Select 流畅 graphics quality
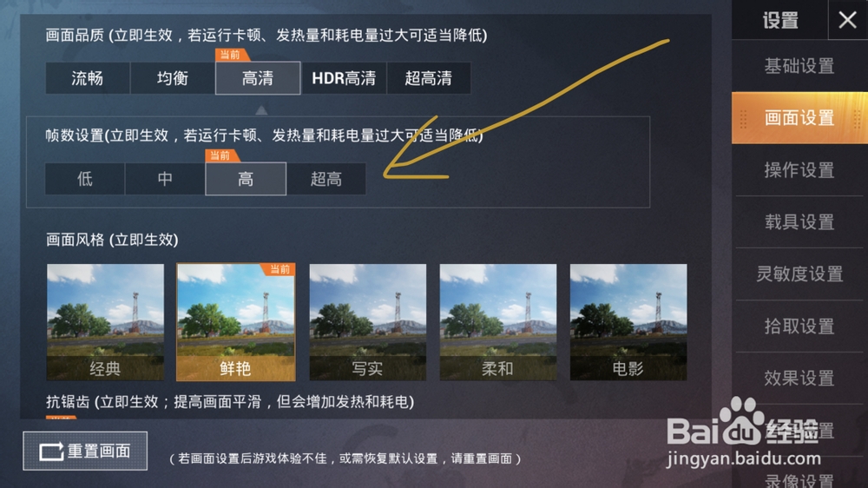The image size is (868, 488). click(88, 78)
